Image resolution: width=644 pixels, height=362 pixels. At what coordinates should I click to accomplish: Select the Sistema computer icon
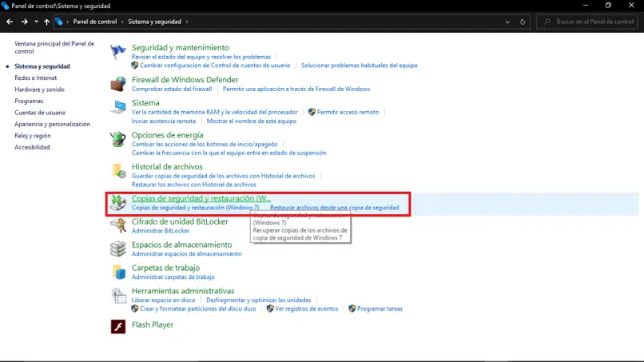(x=118, y=107)
